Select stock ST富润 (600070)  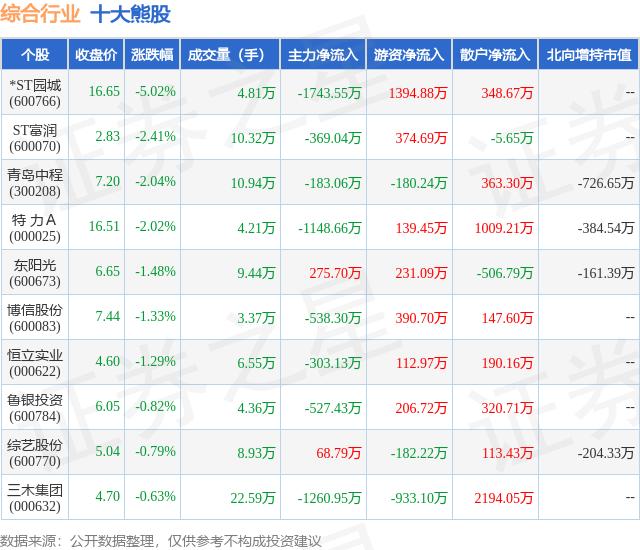(35, 138)
